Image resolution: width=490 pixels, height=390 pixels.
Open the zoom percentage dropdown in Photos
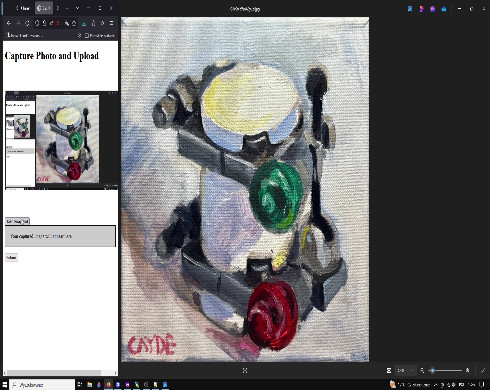coord(405,370)
